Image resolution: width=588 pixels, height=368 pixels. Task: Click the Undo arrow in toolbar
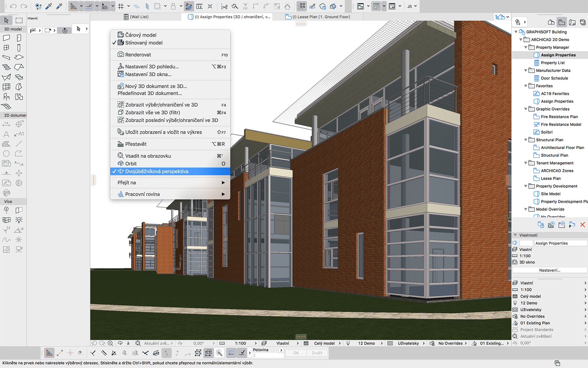(x=13, y=6)
